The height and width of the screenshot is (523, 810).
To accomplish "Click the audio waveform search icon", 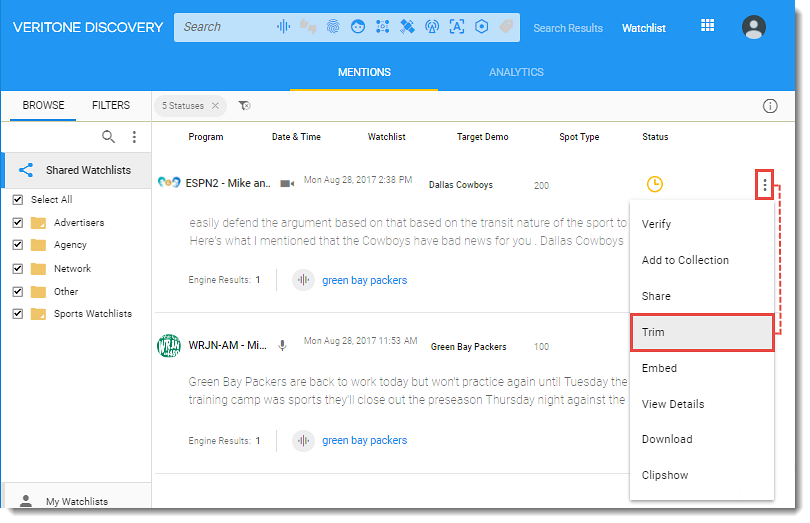I will point(284,26).
